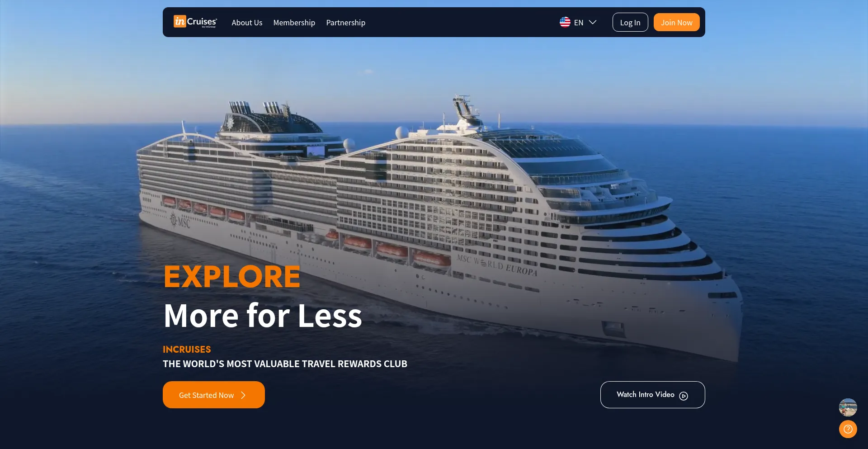Click the Watch Intro Video button
Screen dimensions: 868x449
(652, 395)
